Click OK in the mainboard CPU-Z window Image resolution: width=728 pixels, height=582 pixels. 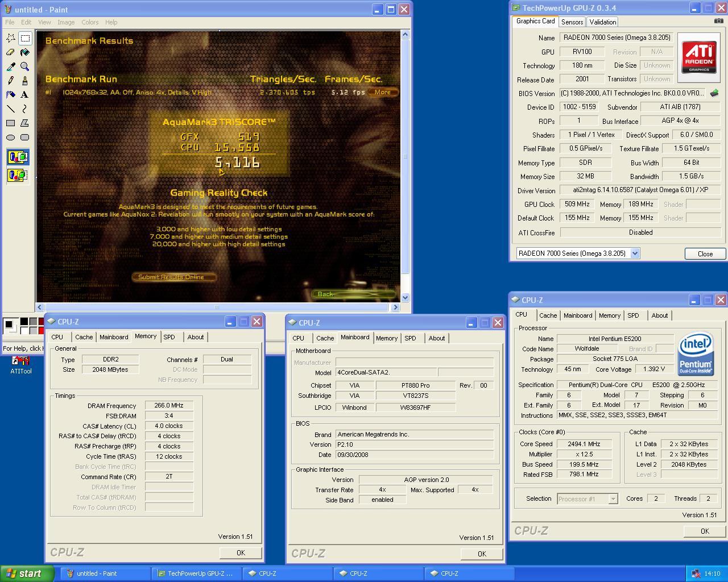tap(482, 554)
